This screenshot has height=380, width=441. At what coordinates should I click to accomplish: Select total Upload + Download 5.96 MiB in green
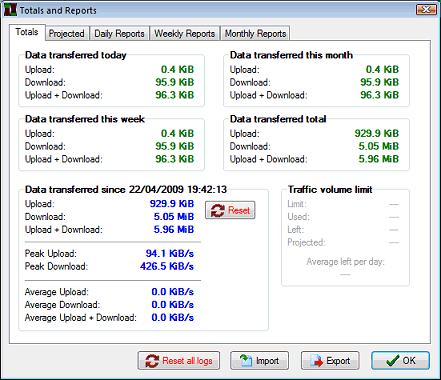click(x=379, y=159)
